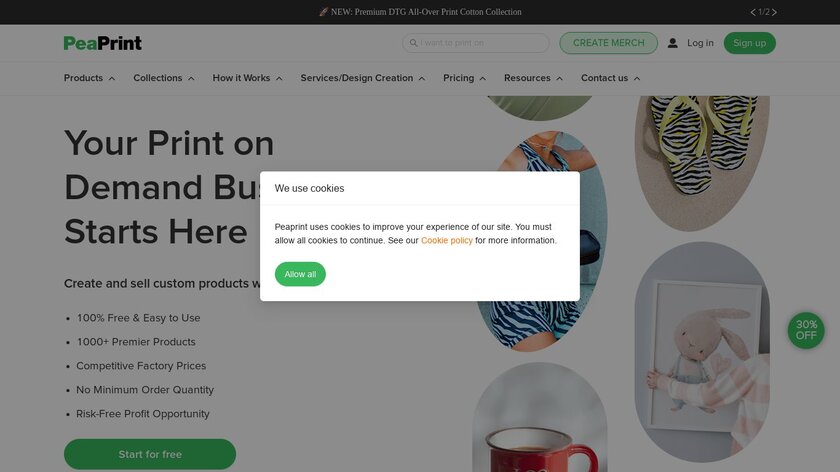Expand the Collections menu

coord(164,78)
